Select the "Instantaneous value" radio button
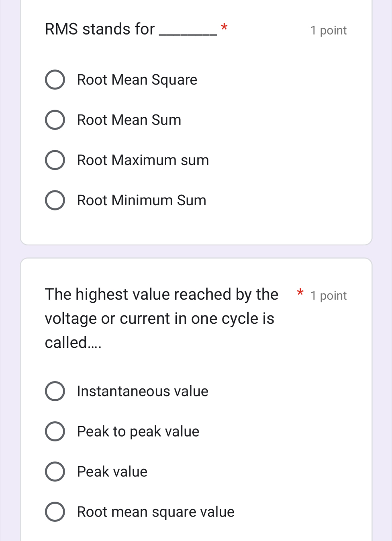392x541 pixels. coord(55,391)
